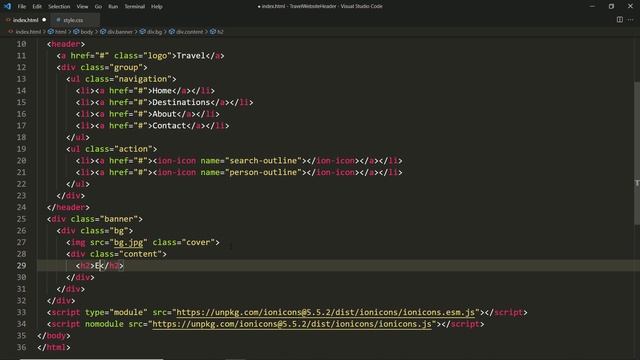Click the word About on line 16
The width and height of the screenshot is (640, 360).
[164, 114]
